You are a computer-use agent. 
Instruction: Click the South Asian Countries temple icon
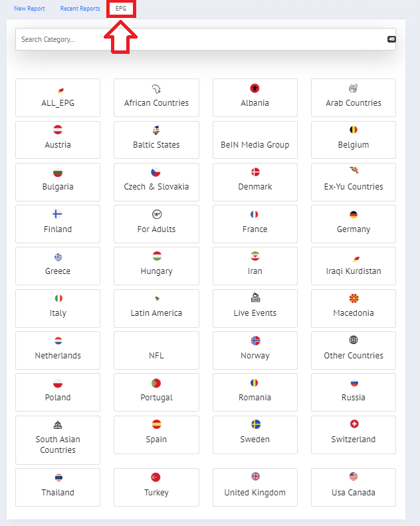coord(57,424)
